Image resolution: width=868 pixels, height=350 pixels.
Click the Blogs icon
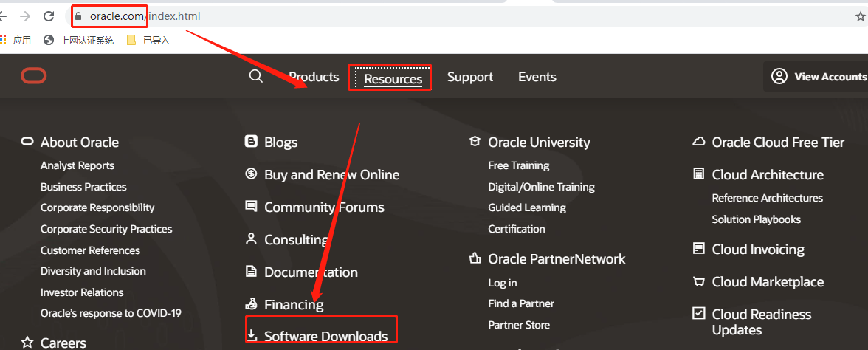[251, 142]
